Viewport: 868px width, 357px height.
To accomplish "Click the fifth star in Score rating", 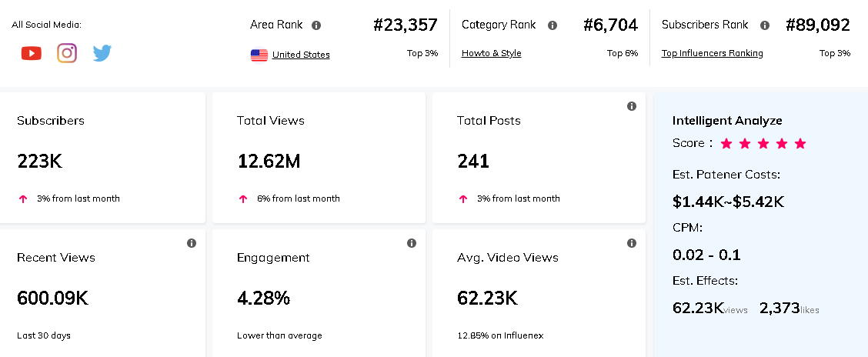I will pos(800,144).
